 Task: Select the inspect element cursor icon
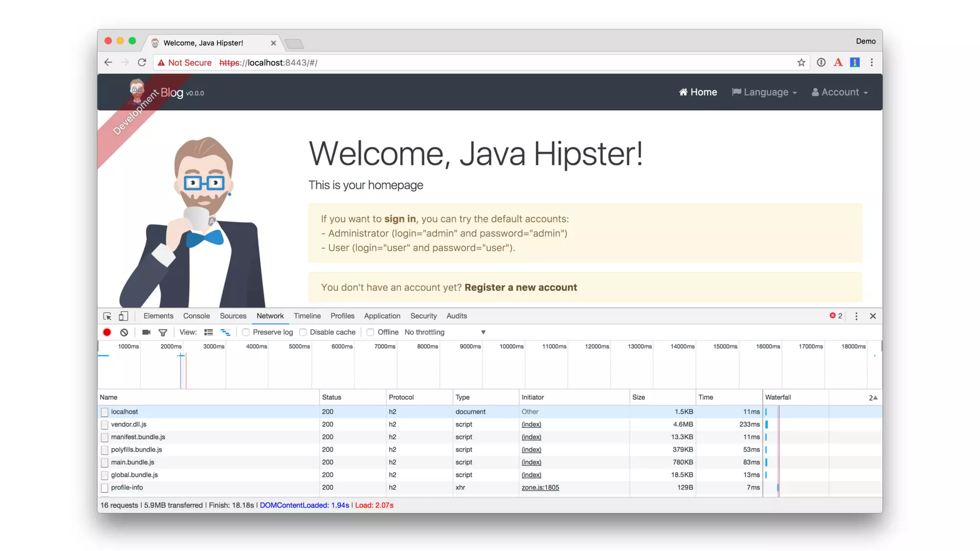tap(107, 316)
